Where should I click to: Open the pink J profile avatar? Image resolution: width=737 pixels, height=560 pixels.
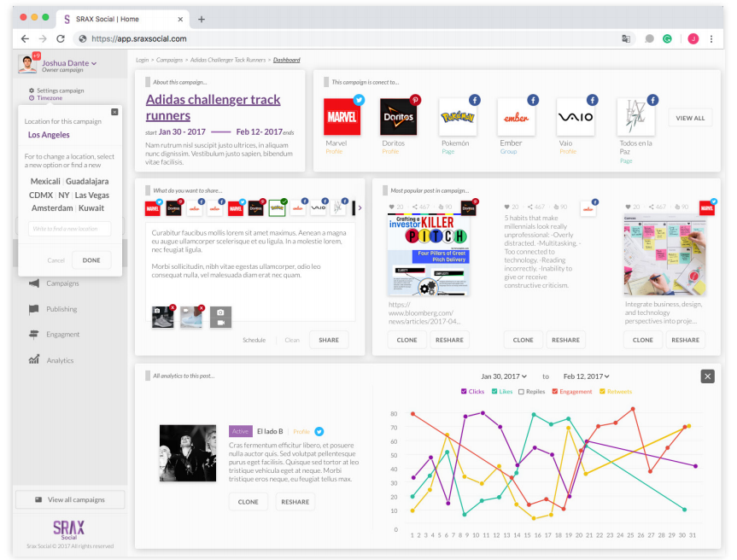(x=693, y=39)
